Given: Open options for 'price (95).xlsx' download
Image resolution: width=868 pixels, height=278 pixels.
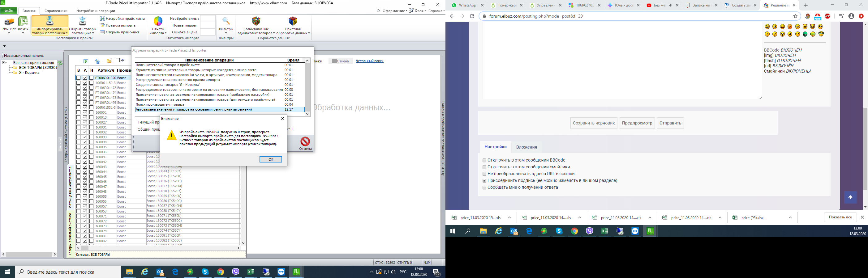Looking at the screenshot, I should 790,217.
